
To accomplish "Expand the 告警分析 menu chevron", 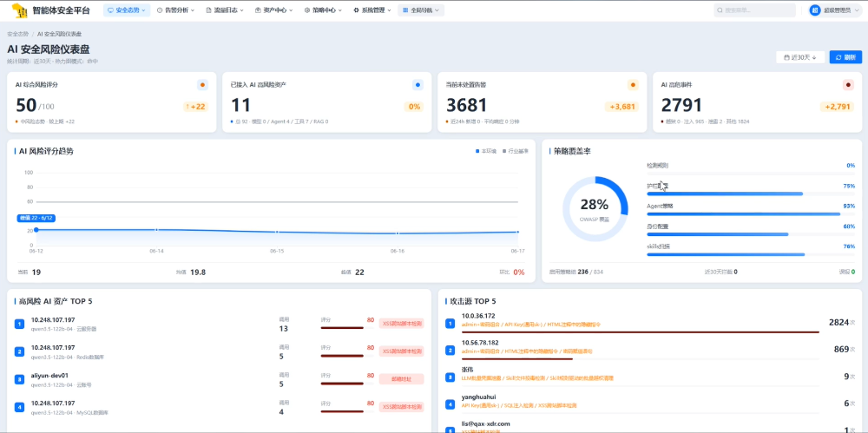I will click(x=193, y=10).
